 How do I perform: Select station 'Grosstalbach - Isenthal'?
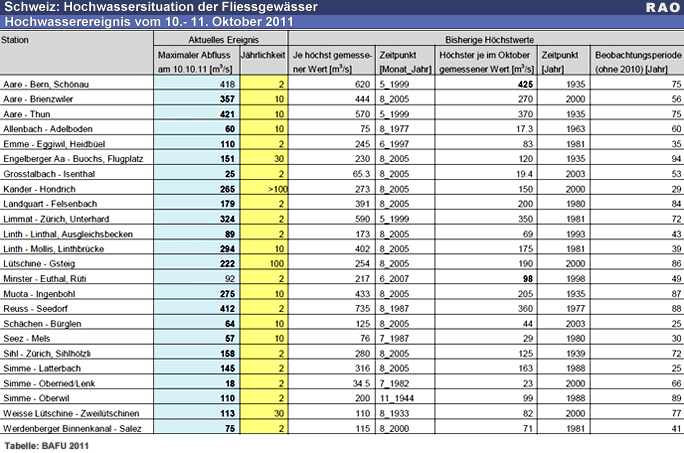[49, 174]
